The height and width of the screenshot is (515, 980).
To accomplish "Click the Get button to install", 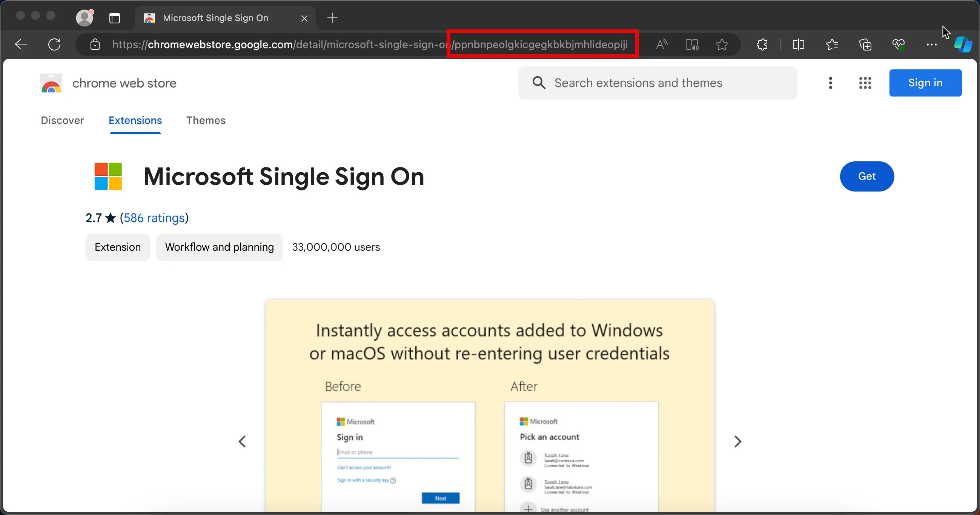I will point(866,176).
